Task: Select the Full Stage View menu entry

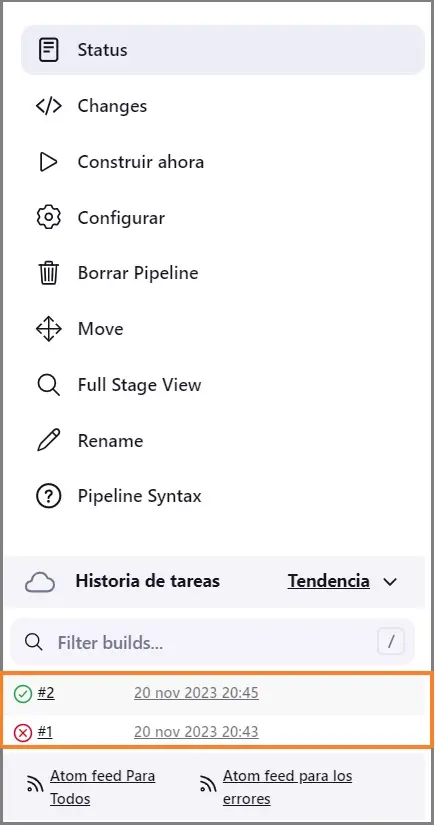Action: (139, 385)
